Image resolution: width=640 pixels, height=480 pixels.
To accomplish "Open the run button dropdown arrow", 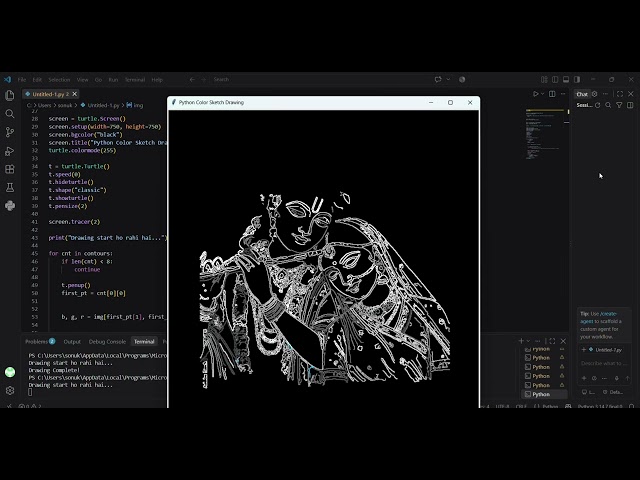I will click(x=542, y=94).
